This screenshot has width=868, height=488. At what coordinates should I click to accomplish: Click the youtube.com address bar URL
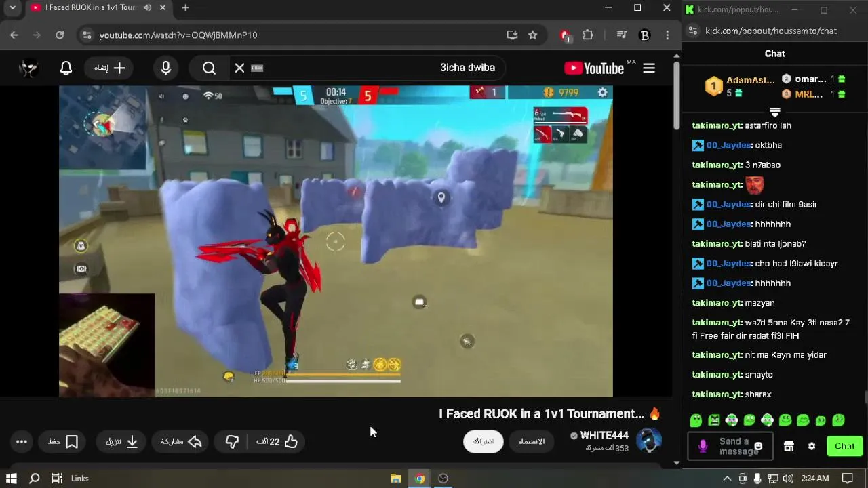tap(178, 35)
